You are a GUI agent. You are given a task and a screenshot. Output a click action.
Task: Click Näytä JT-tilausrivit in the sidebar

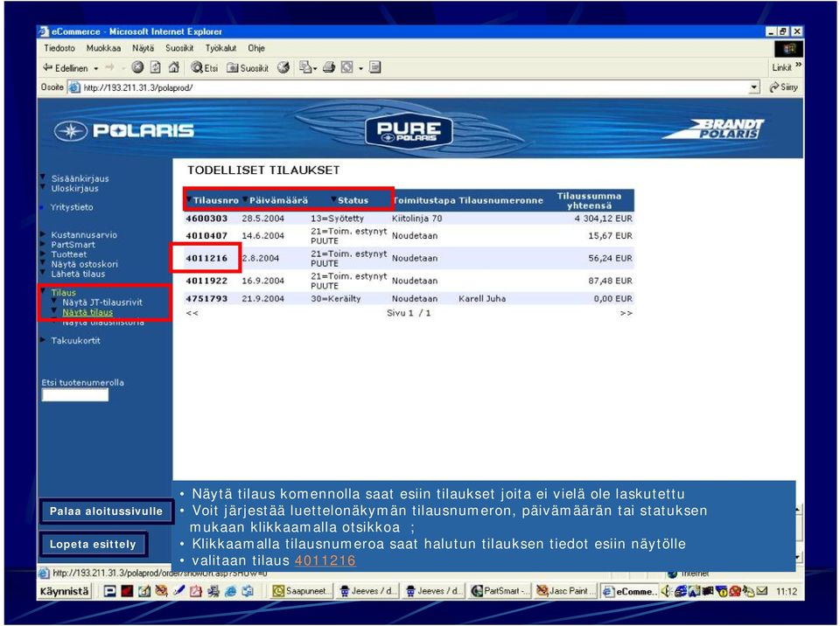tap(102, 303)
